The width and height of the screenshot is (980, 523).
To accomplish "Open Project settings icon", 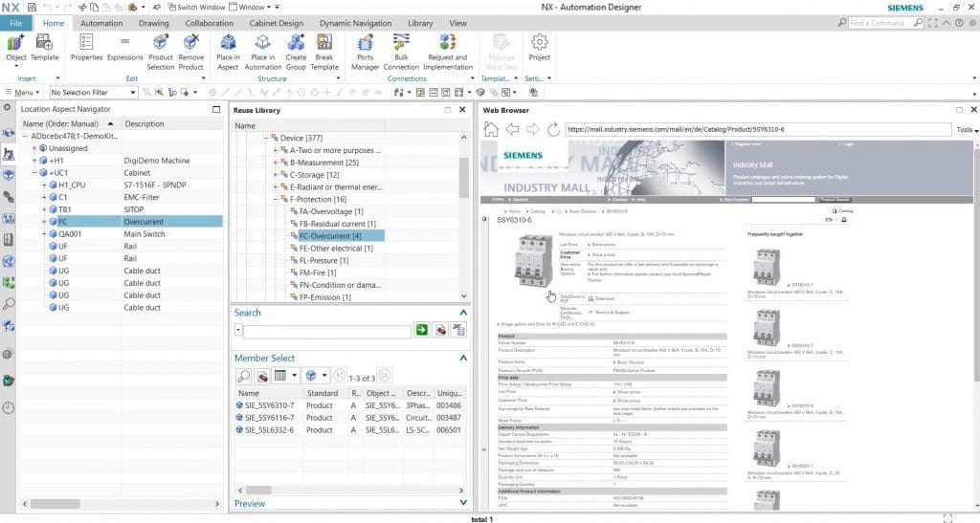I will coord(540,42).
